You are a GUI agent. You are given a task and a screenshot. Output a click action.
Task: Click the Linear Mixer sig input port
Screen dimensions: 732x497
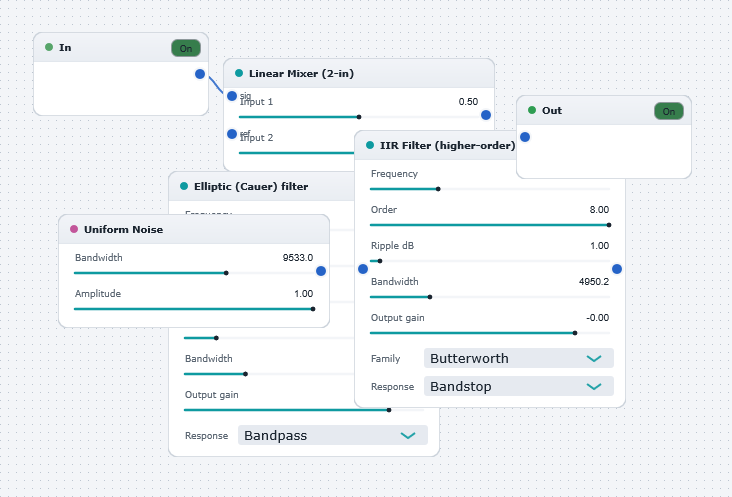(x=232, y=96)
